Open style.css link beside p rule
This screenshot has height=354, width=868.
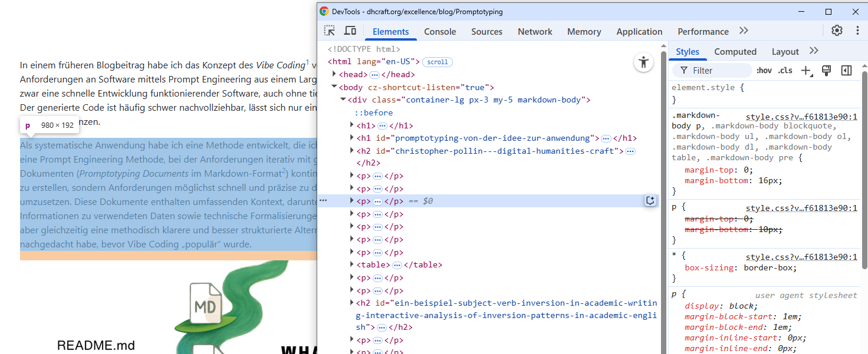[801, 208]
